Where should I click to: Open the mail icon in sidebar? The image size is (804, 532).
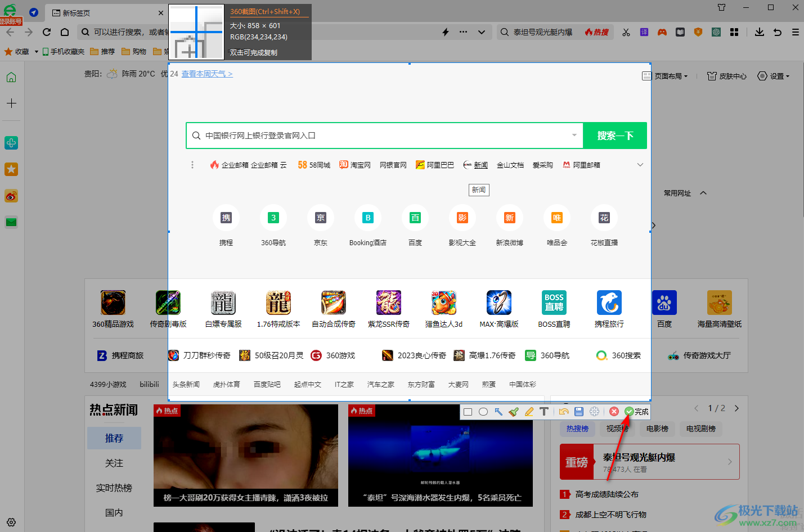pos(11,222)
